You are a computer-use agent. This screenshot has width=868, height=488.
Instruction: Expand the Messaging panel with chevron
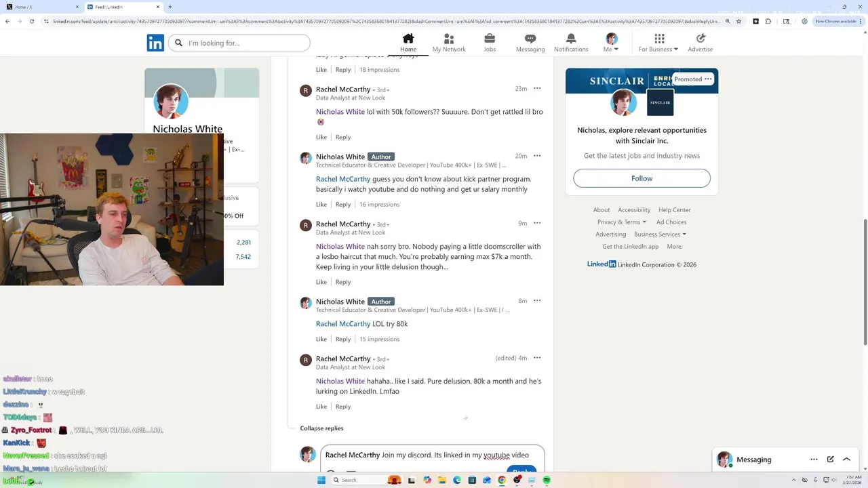846,459
